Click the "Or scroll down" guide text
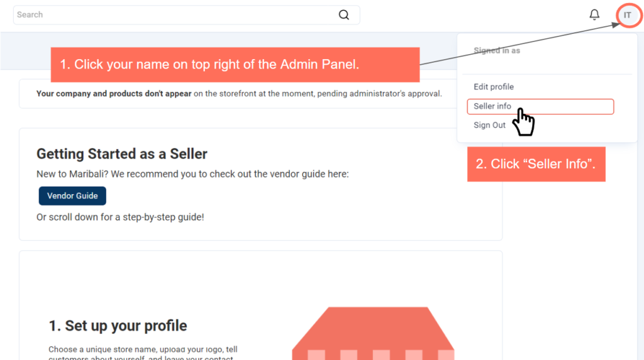The height and width of the screenshot is (360, 644). (x=120, y=217)
